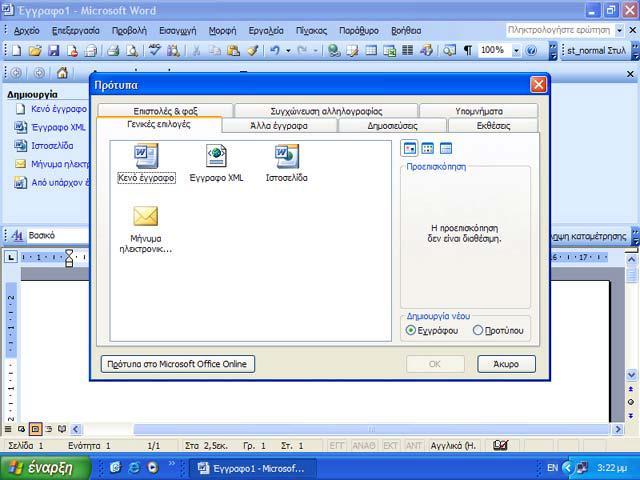Click the Document Map icon
Image resolution: width=640 pixels, height=480 pixels.
coord(449,51)
